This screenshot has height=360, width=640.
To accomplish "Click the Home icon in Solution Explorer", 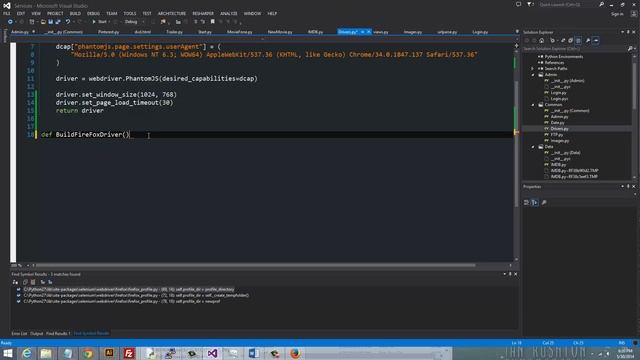I will pos(542,40).
